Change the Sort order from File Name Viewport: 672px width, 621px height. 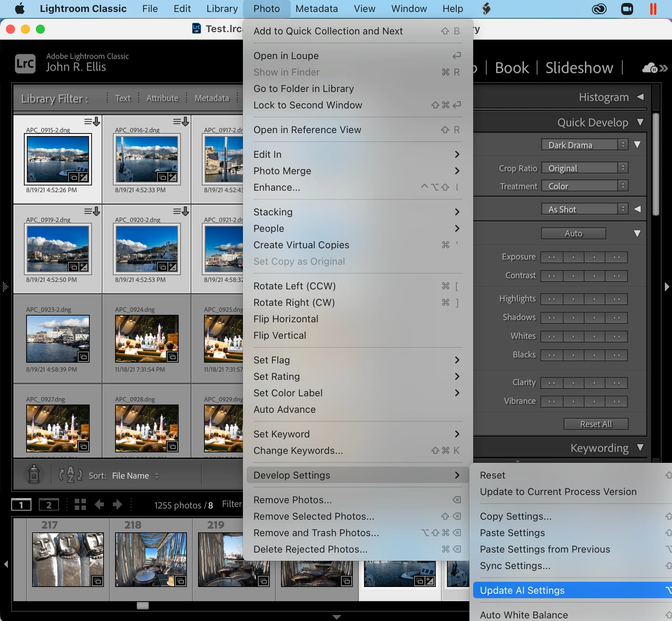(135, 476)
